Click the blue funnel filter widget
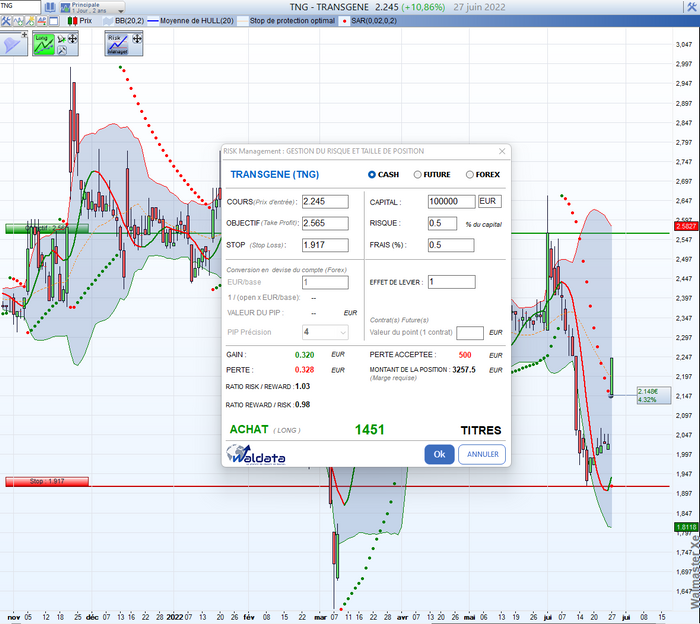Screen dimensions: 700x624 [12, 45]
